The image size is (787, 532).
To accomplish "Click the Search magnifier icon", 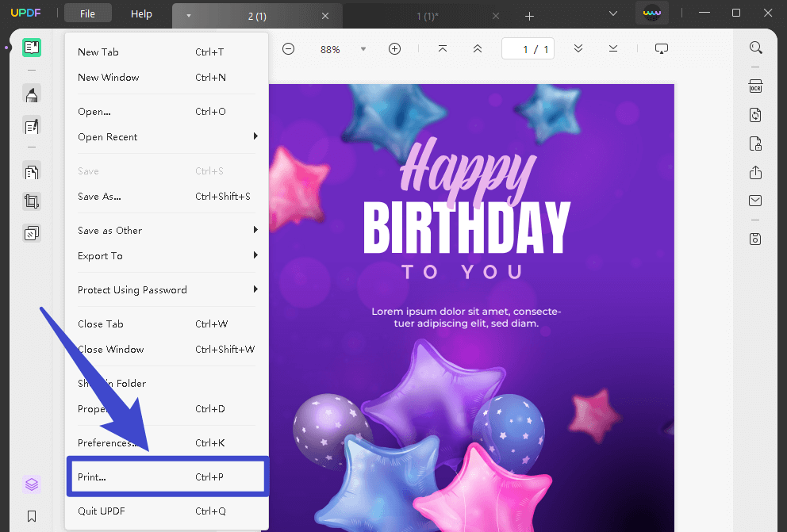I will click(756, 48).
